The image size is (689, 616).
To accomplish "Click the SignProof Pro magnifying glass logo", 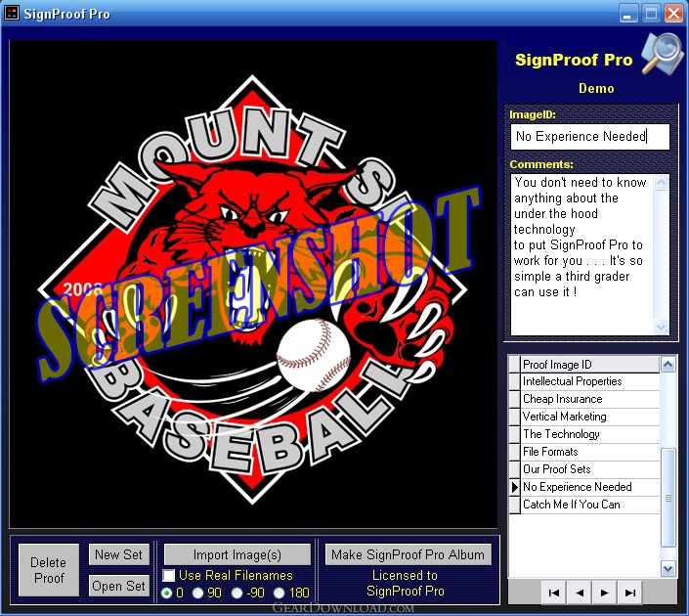I will [663, 55].
